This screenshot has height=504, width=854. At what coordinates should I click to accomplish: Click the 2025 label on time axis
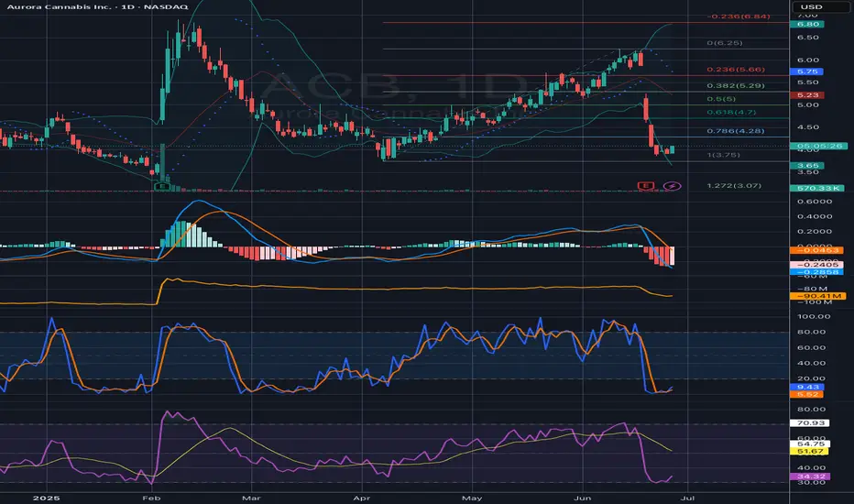[x=47, y=499]
